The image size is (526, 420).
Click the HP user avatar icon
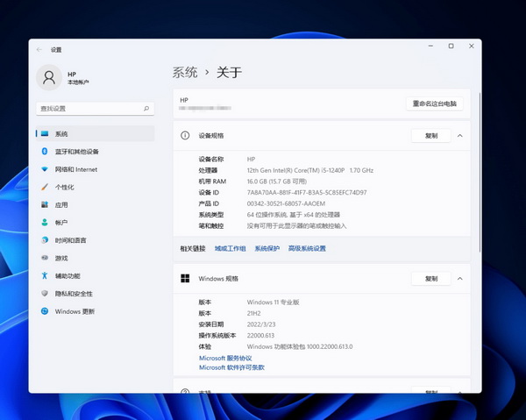(x=49, y=77)
